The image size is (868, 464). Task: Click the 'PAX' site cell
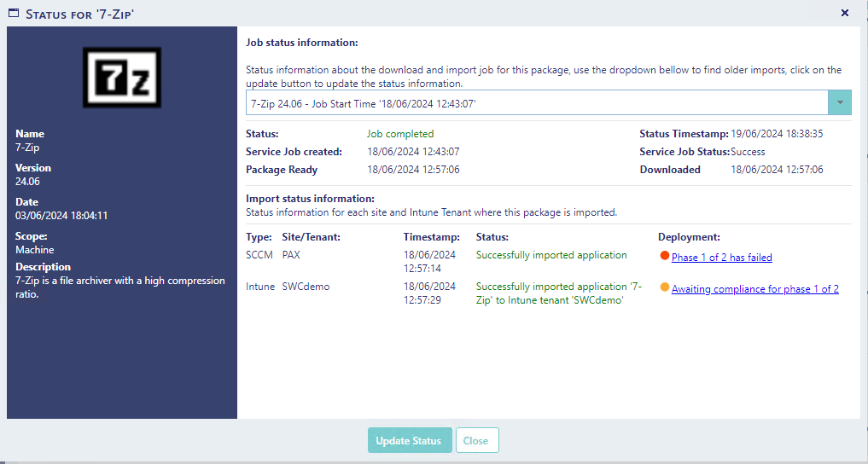[x=291, y=255]
